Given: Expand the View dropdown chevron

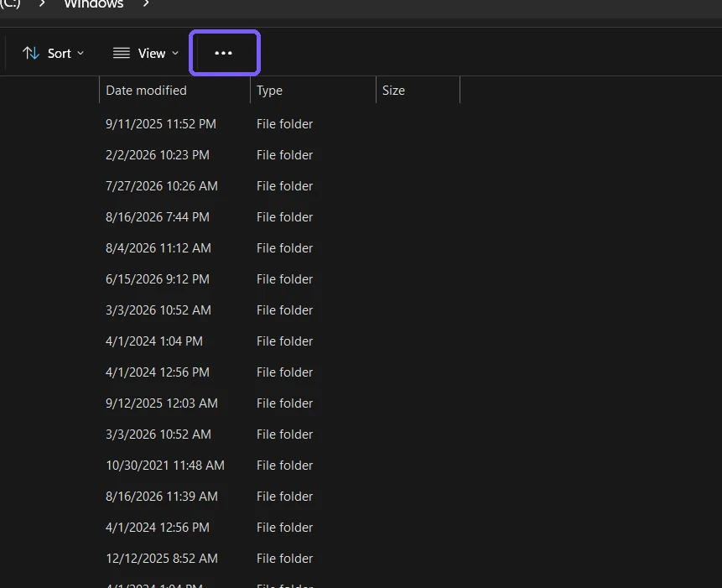Looking at the screenshot, I should 175,54.
